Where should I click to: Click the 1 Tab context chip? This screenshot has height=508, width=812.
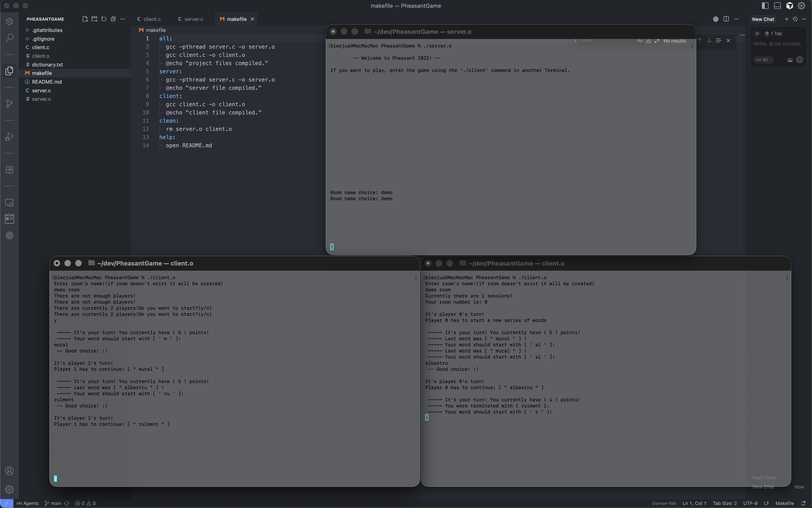pyautogui.click(x=773, y=34)
